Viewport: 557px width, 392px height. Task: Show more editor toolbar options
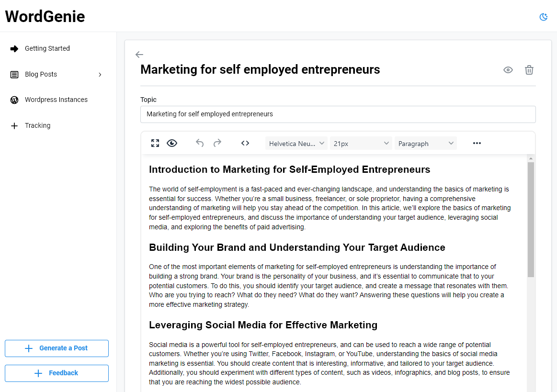pos(477,143)
